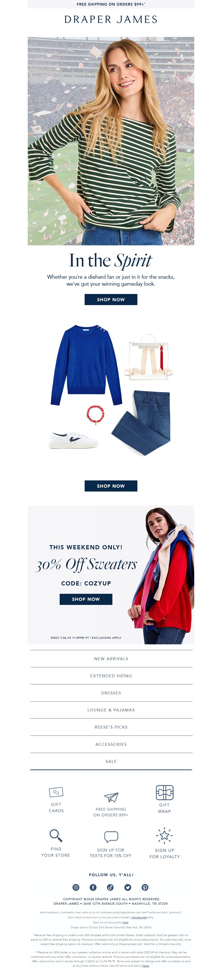Click the paper plane free shipping icon
The height and width of the screenshot is (980, 222).
(111, 797)
